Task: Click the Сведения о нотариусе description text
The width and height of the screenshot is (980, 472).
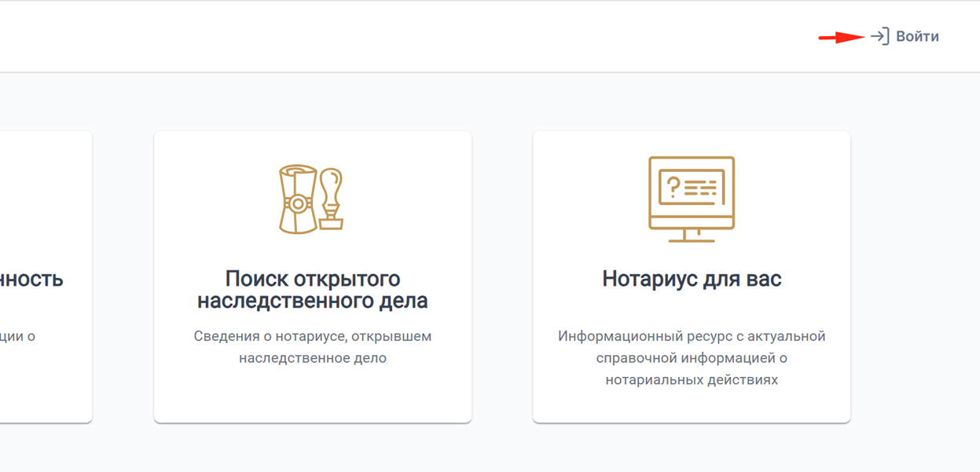Action: [x=312, y=347]
